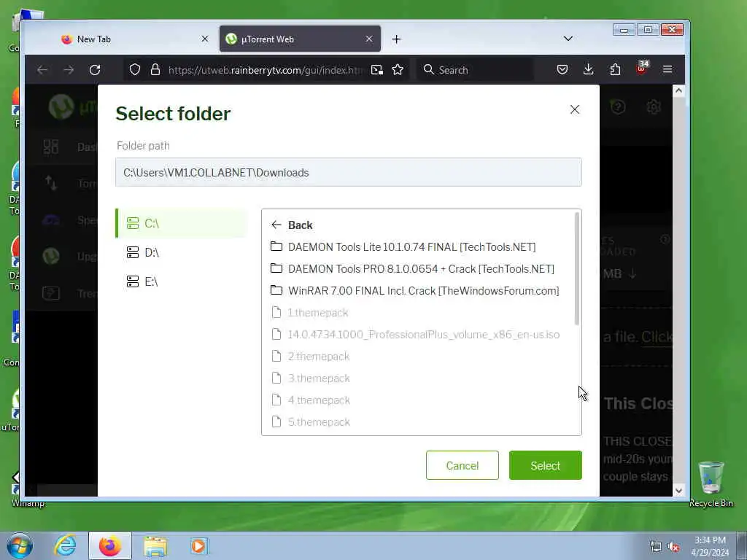The height and width of the screenshot is (560, 747).
Task: Close the New Tab tab
Action: [x=205, y=39]
